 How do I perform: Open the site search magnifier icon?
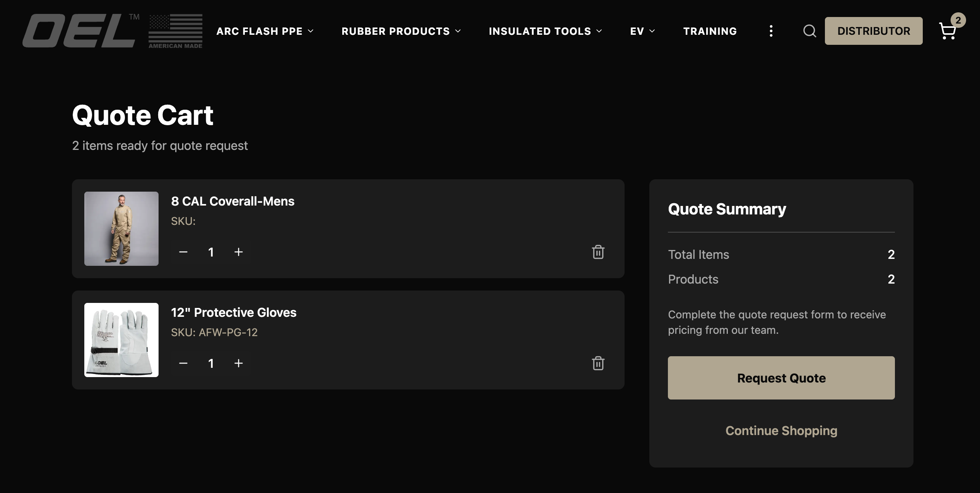click(809, 31)
